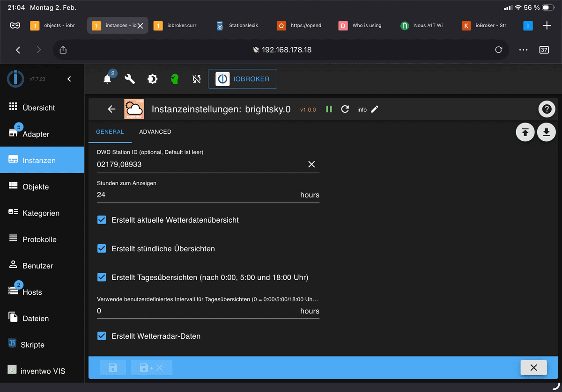Click the browser share icon
The width and height of the screenshot is (562, 392).
pyautogui.click(x=63, y=50)
